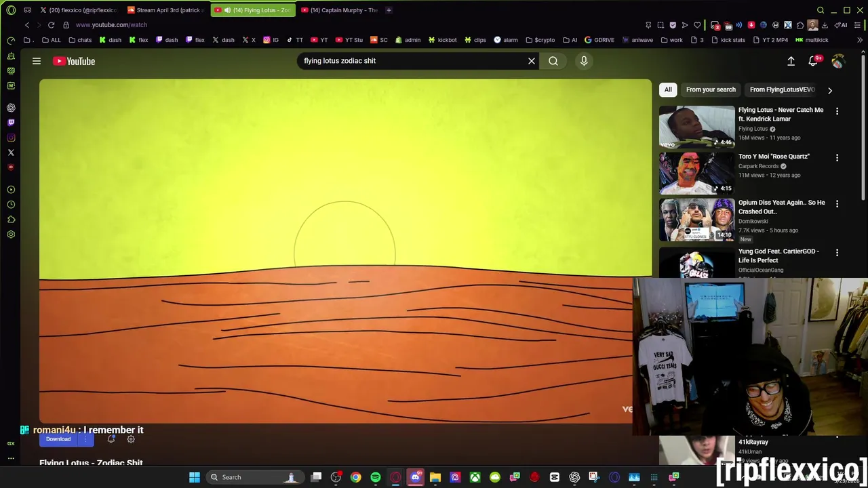The height and width of the screenshot is (488, 868).
Task: Open the ALL bookmarks folder
Action: (51, 40)
